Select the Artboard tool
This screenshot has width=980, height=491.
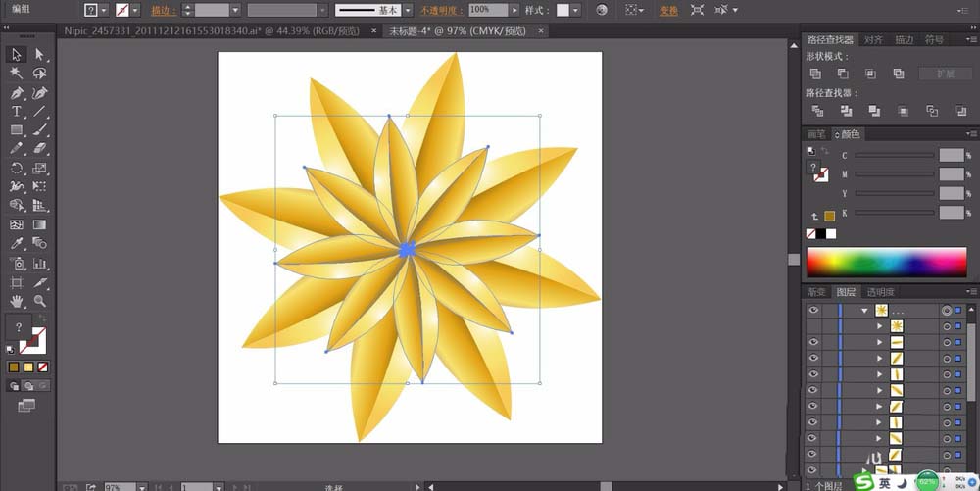17,282
